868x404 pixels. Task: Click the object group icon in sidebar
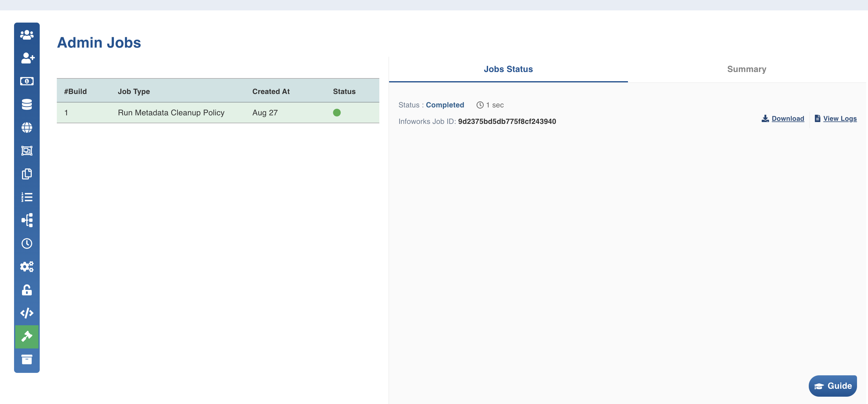27,151
